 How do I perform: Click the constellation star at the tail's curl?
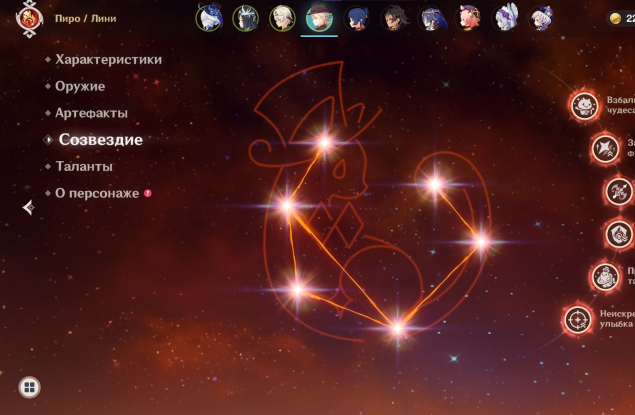435,185
